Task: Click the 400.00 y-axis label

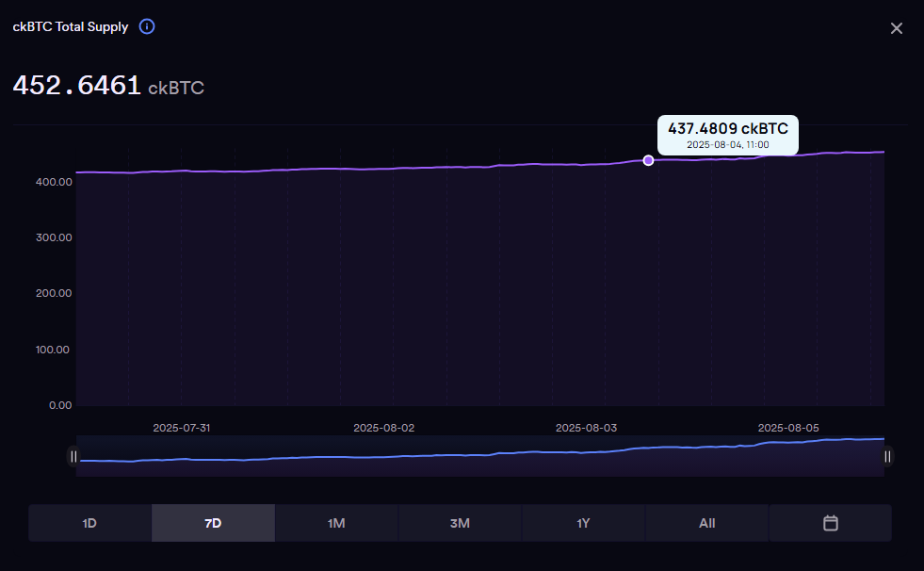Action: (54, 182)
